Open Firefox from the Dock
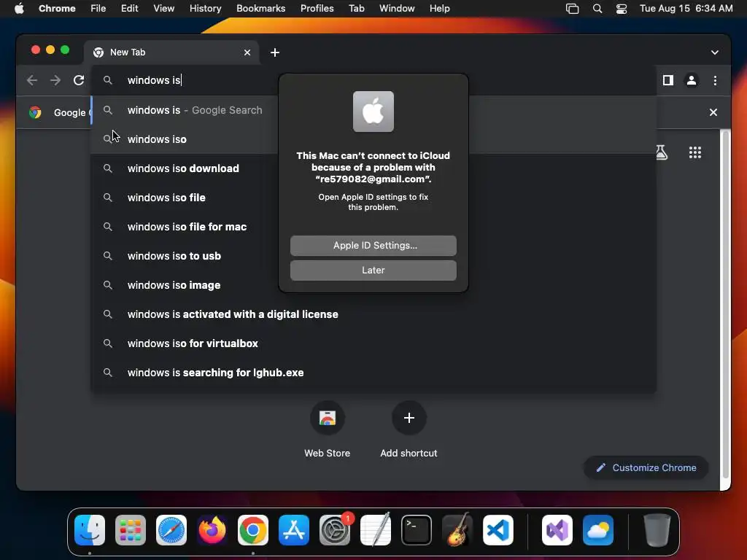The image size is (747, 560). pyautogui.click(x=212, y=530)
